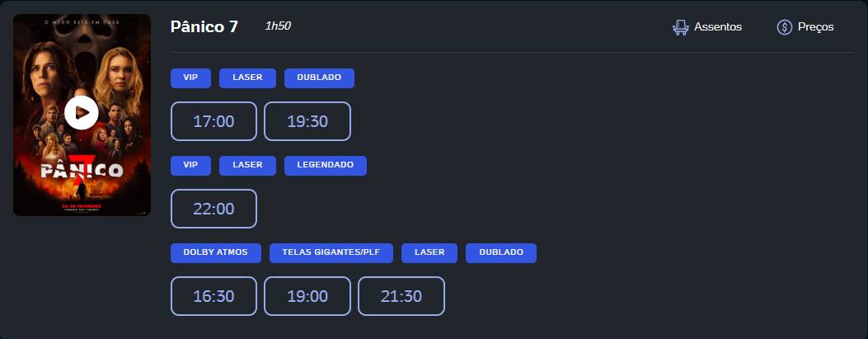868x339 pixels.
Task: Choose the 22:00 subtitled showtime
Action: [213, 209]
